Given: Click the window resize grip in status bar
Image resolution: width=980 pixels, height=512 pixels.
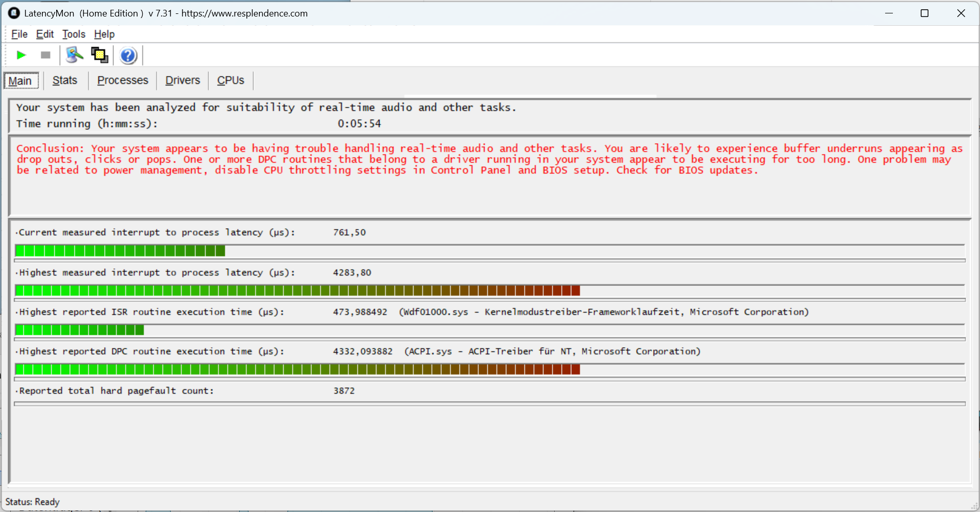Looking at the screenshot, I should pyautogui.click(x=974, y=506).
